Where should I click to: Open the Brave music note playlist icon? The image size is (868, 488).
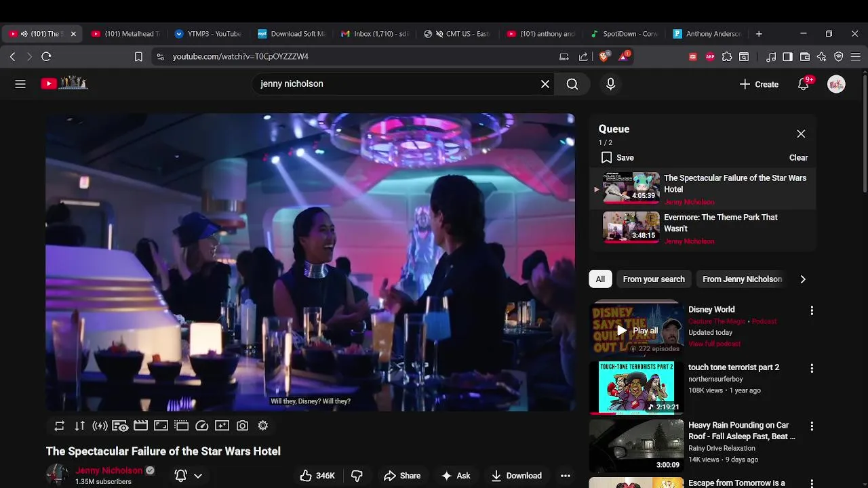click(771, 57)
